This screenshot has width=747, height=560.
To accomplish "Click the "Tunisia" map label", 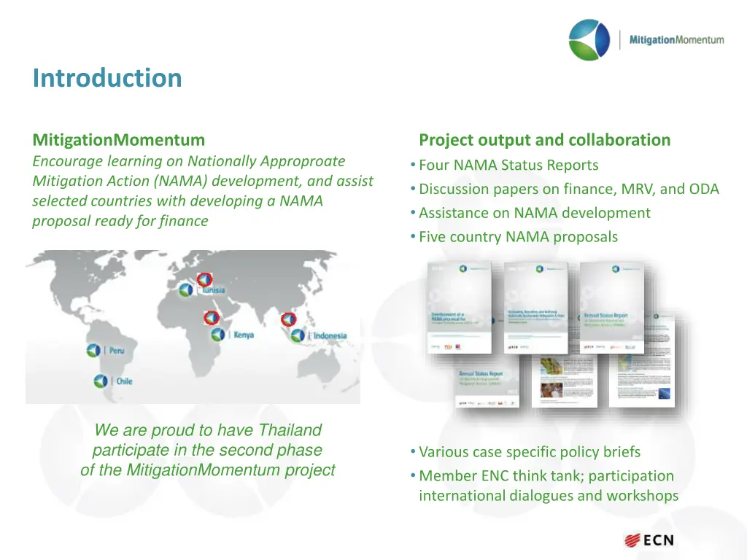I will pyautogui.click(x=213, y=290).
